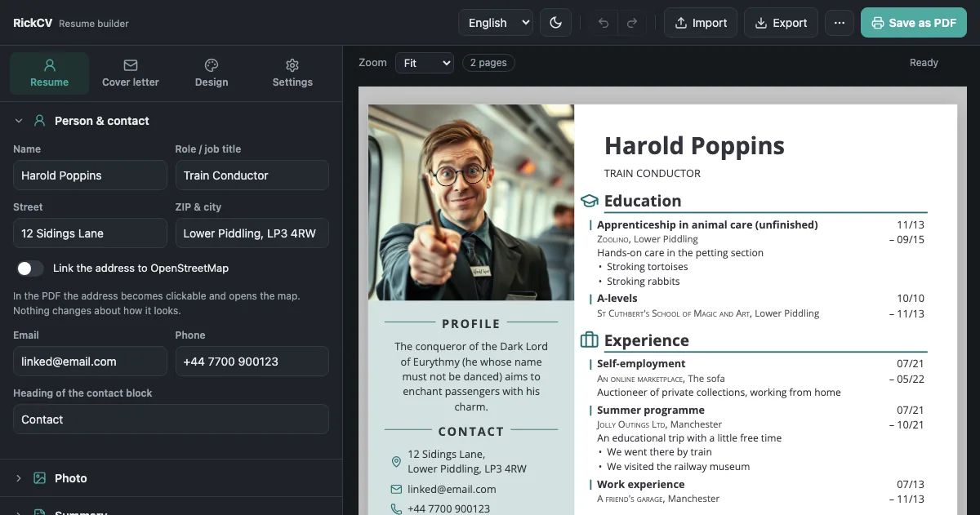
Task: Click the Import button
Action: pos(701,23)
